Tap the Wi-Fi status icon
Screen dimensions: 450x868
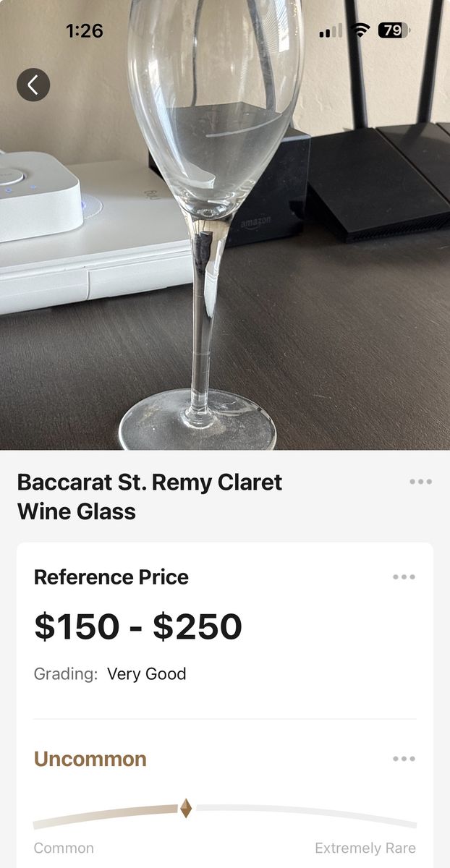[355, 32]
